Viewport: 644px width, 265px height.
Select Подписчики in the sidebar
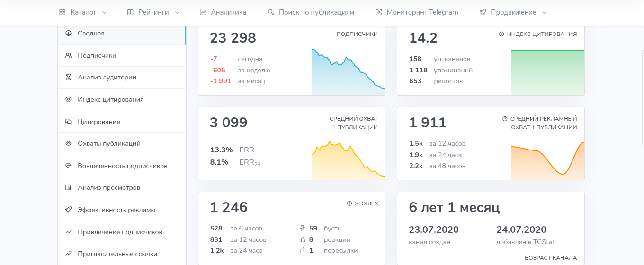[121, 55]
